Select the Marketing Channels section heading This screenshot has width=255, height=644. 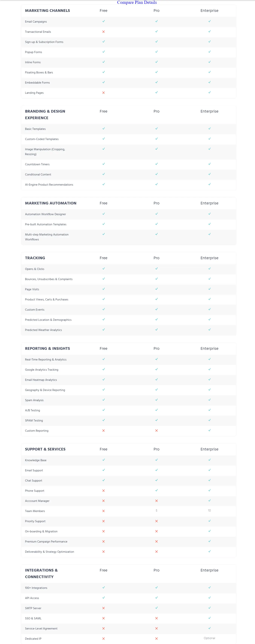(x=47, y=11)
